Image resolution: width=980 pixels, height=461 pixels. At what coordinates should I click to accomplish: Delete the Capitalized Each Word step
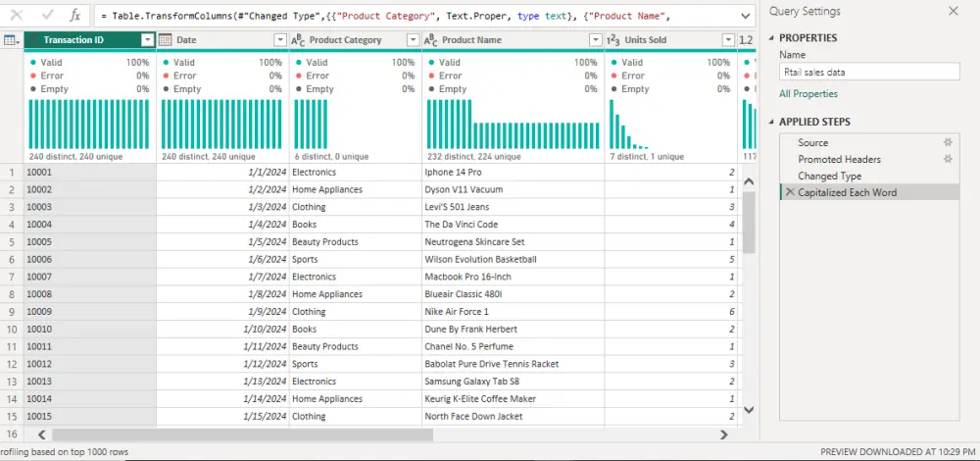tap(791, 192)
